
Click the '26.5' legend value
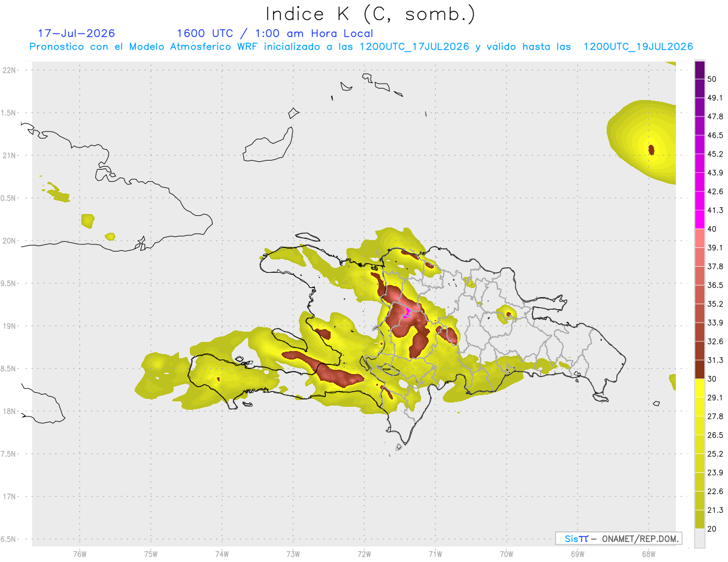click(x=715, y=435)
